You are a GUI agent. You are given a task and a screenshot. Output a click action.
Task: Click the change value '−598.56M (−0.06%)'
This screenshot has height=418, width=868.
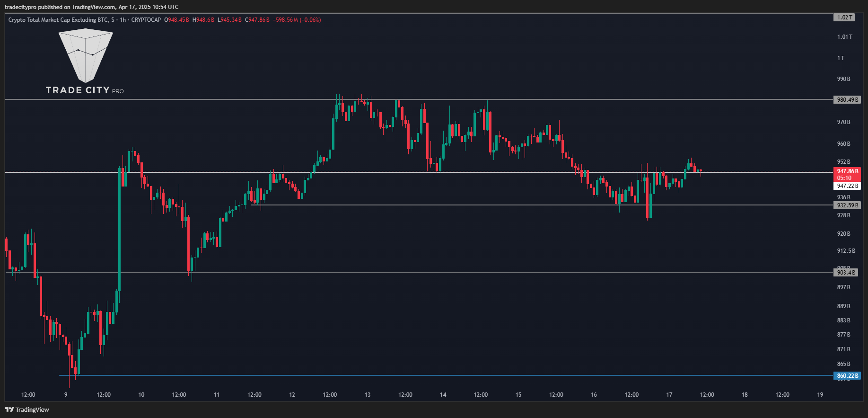tap(297, 20)
